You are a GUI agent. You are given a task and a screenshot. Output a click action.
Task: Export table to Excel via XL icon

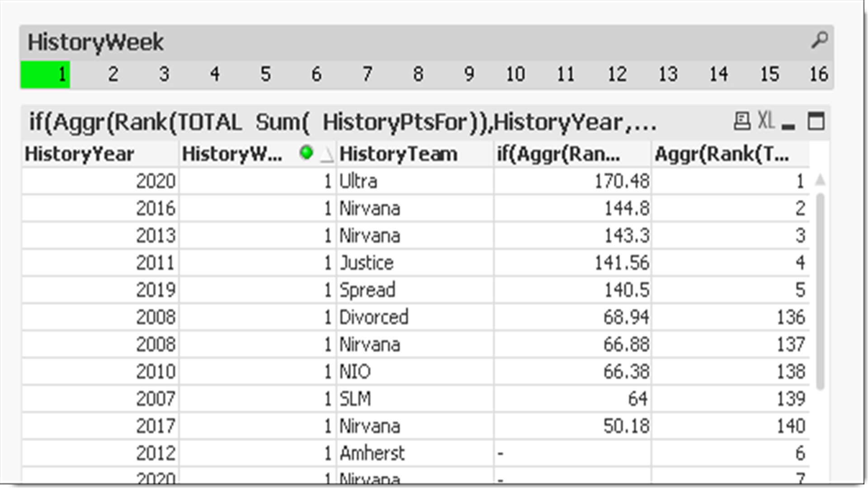coord(766,121)
